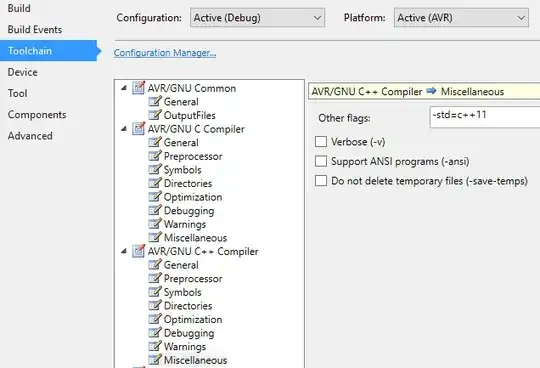
Task: Click the icon beside Optimization under C++ Compiler
Action: [155, 319]
